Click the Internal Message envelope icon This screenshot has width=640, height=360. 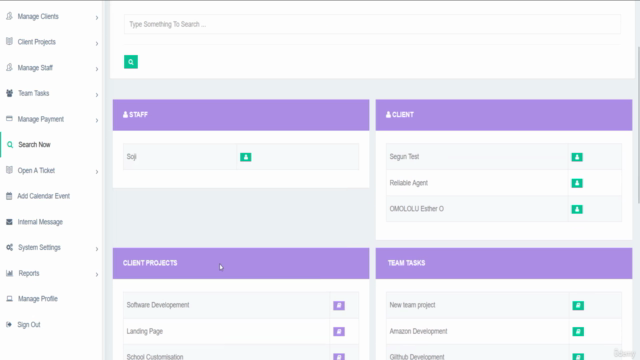pos(9,222)
